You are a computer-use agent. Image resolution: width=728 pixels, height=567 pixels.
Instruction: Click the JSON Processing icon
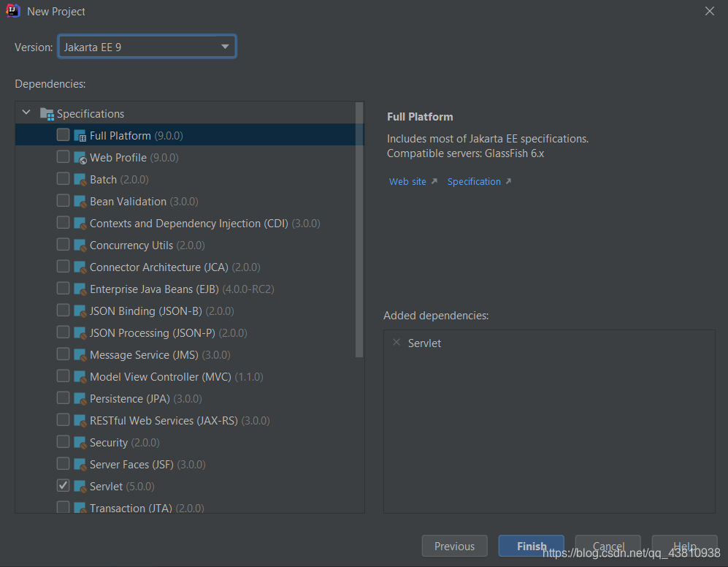80,332
